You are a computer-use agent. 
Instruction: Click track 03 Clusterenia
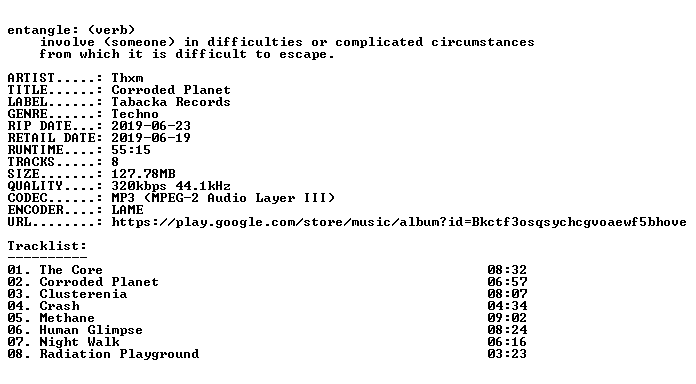click(x=67, y=294)
